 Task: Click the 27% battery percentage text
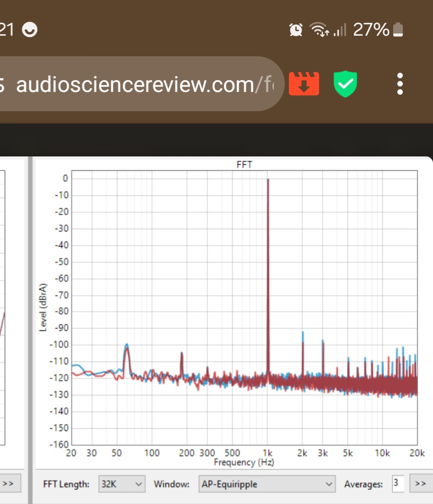[x=371, y=30]
